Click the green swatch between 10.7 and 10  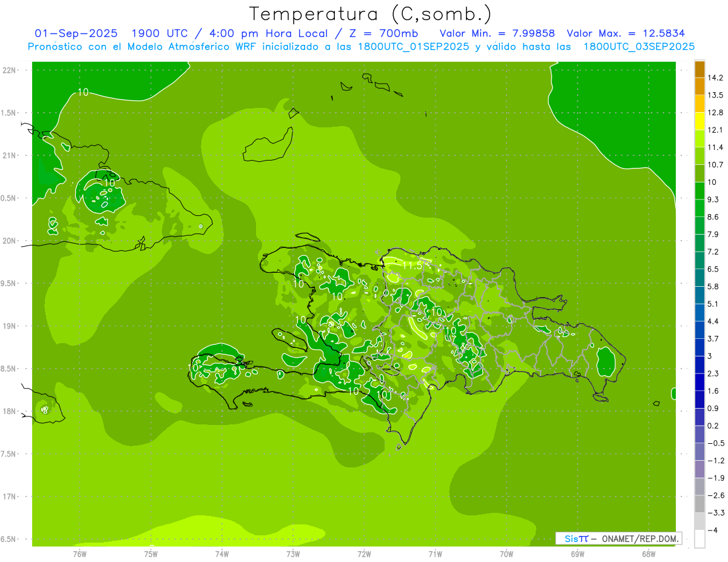click(x=699, y=173)
